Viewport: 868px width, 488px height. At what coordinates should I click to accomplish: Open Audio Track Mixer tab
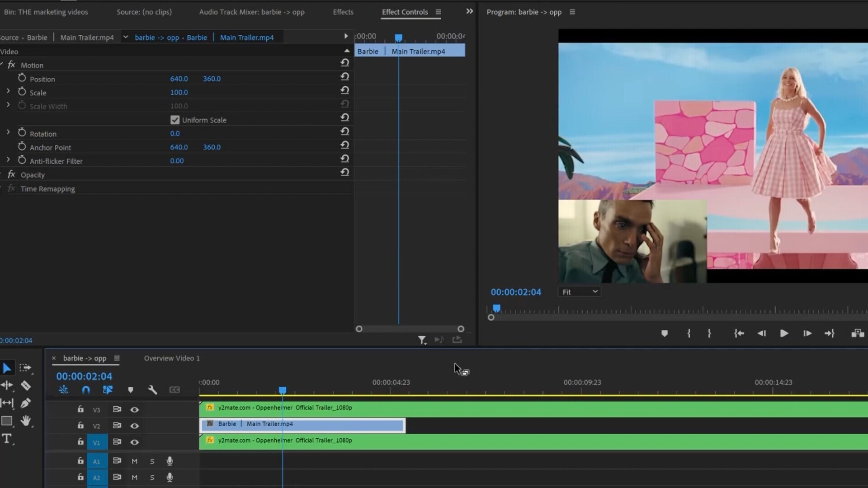click(x=252, y=12)
